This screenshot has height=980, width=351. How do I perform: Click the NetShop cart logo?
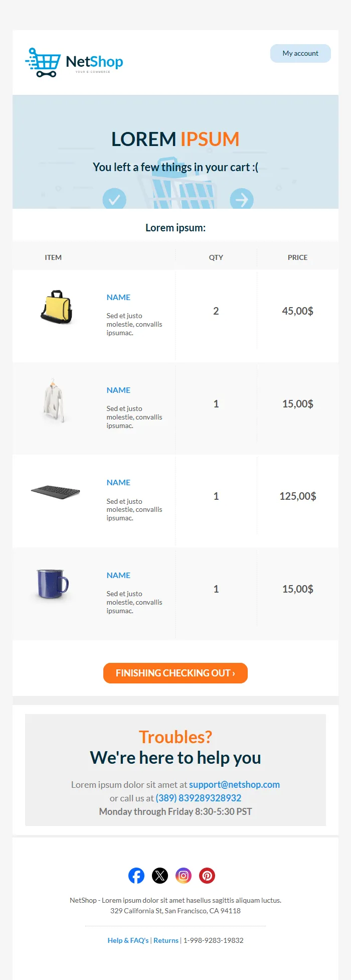[x=74, y=63]
